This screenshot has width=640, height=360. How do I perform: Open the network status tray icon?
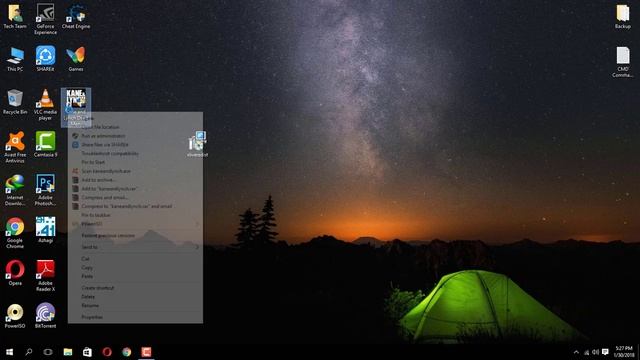[587, 352]
